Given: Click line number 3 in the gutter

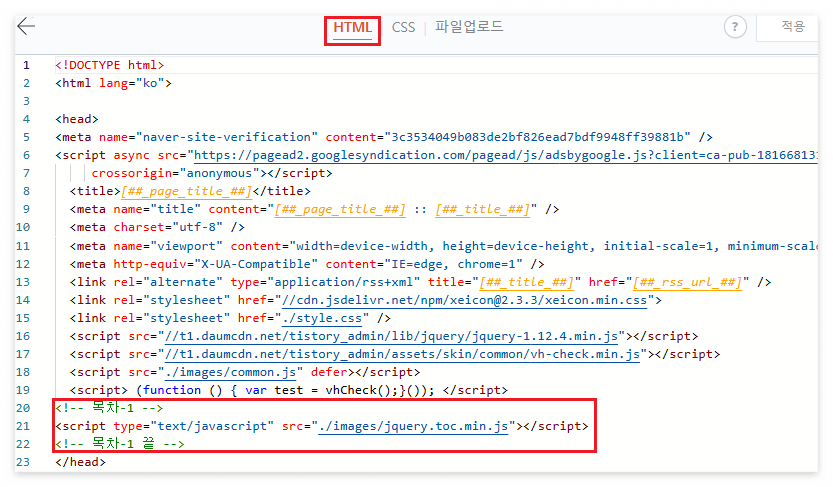Looking at the screenshot, I should pyautogui.click(x=27, y=101).
